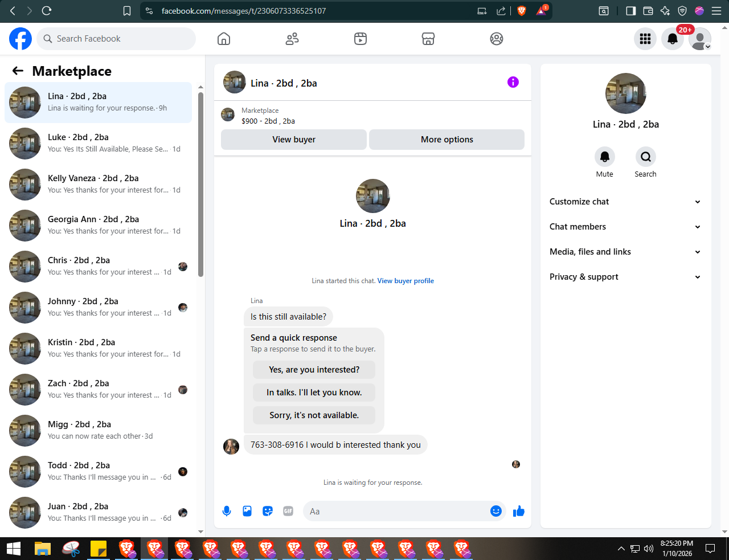
Task: Click the conversation list scrollbar
Action: pos(200,184)
